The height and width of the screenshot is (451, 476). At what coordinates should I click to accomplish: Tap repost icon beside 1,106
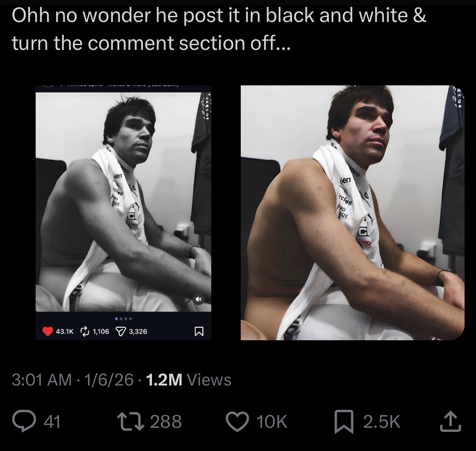85,331
